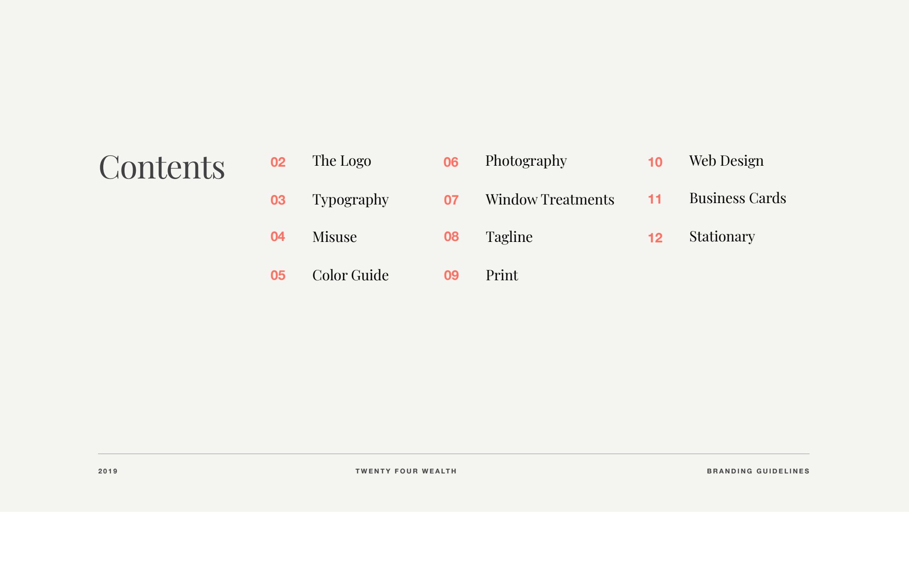Viewport: 909px width, 588px height.
Task: Click page number 09
Action: point(451,276)
